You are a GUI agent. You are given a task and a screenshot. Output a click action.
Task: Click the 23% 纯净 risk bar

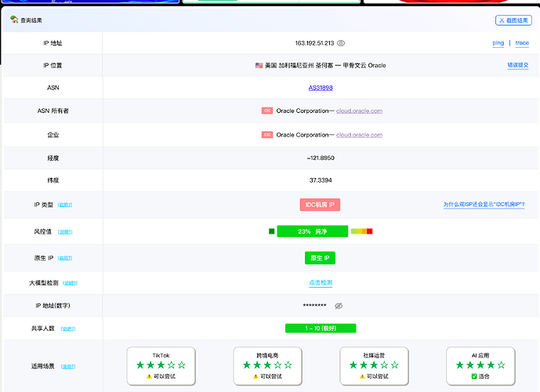point(313,231)
